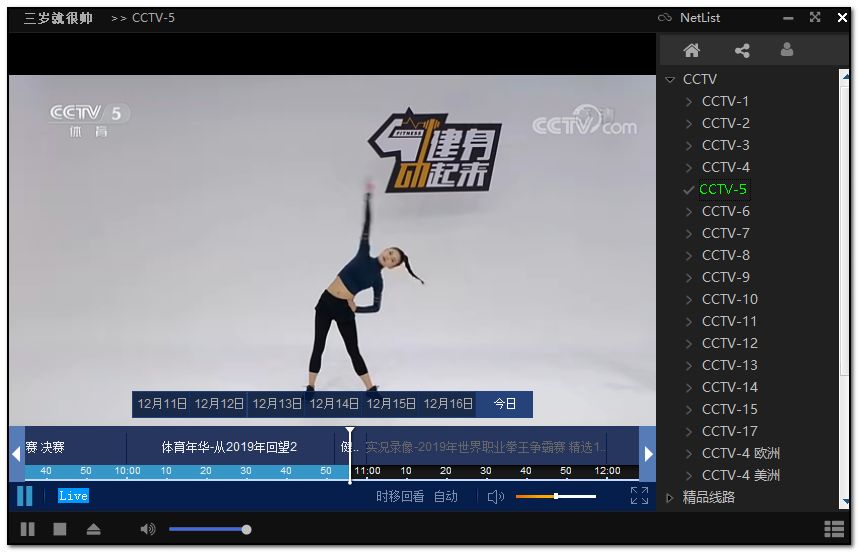The width and height of the screenshot is (858, 552).
Task: Select the 今日 date tab
Action: coord(505,404)
